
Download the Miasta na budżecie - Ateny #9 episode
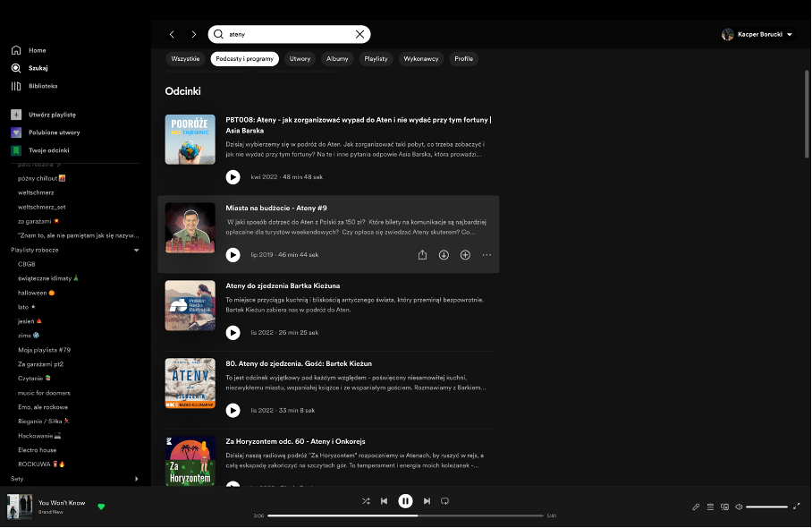444,255
